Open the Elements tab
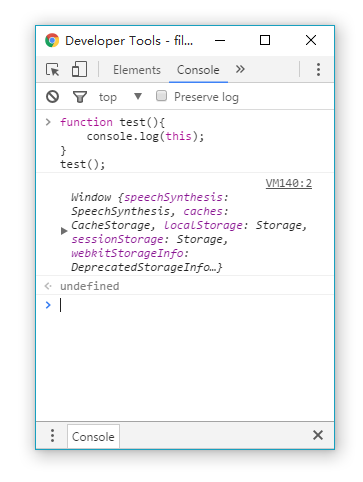 [x=137, y=70]
